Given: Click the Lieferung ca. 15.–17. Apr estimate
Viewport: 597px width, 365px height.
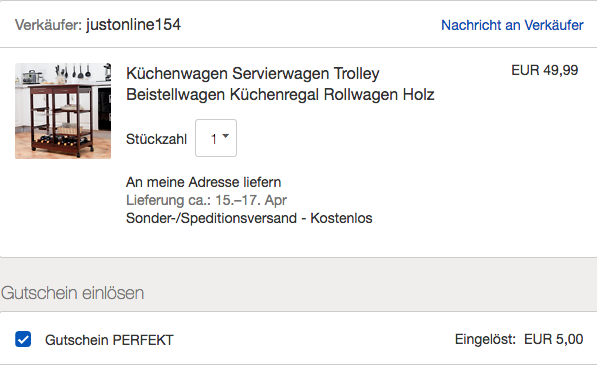Looking at the screenshot, I should [206, 200].
